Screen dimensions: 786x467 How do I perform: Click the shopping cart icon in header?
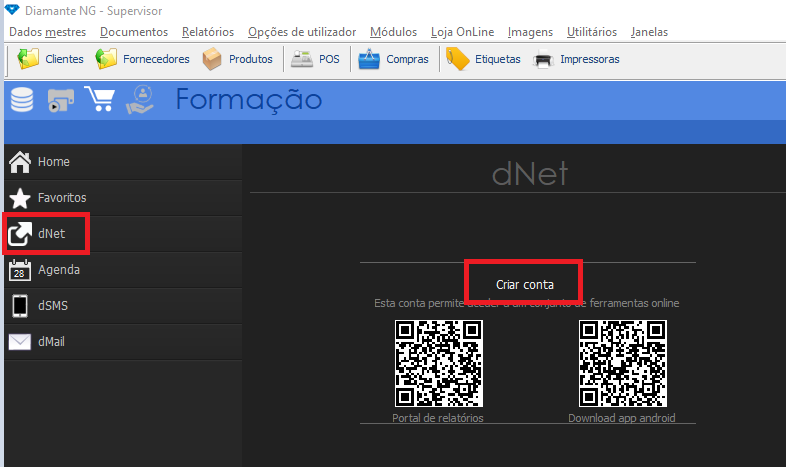(x=99, y=100)
